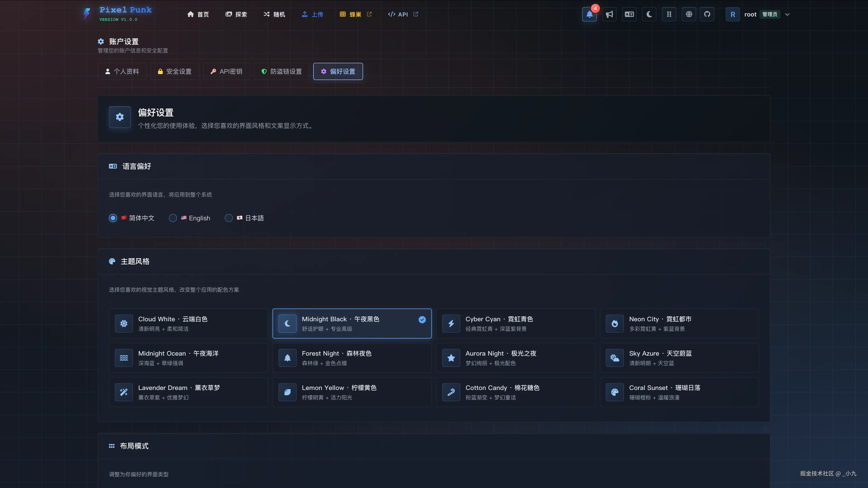The image size is (868, 488).
Task: Select the 日本語 language radio button
Action: [229, 218]
